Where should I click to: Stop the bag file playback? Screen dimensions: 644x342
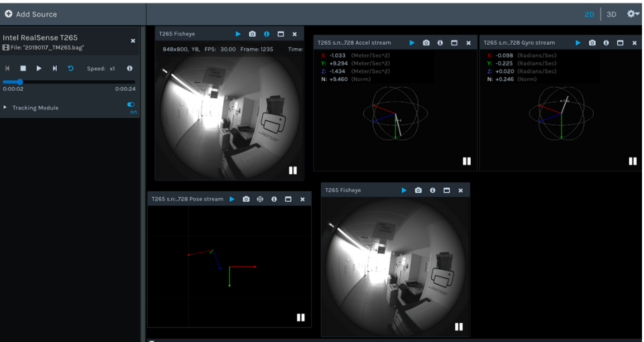pyautogui.click(x=23, y=69)
